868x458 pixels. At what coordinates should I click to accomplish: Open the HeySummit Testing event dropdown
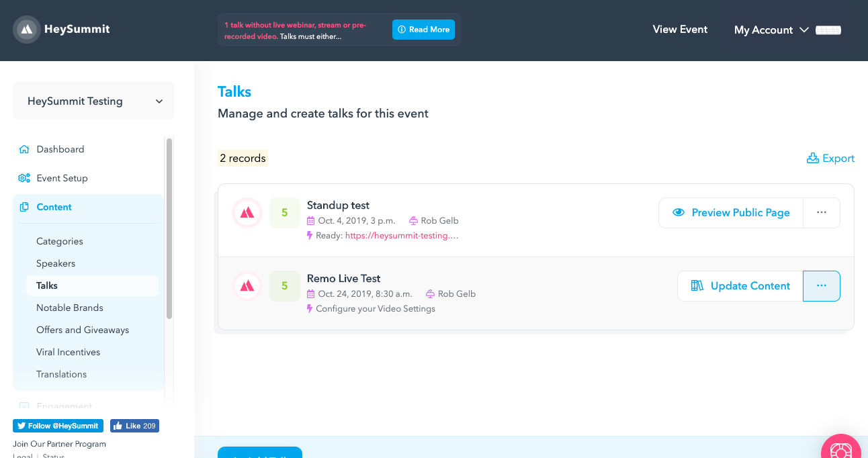tap(93, 101)
